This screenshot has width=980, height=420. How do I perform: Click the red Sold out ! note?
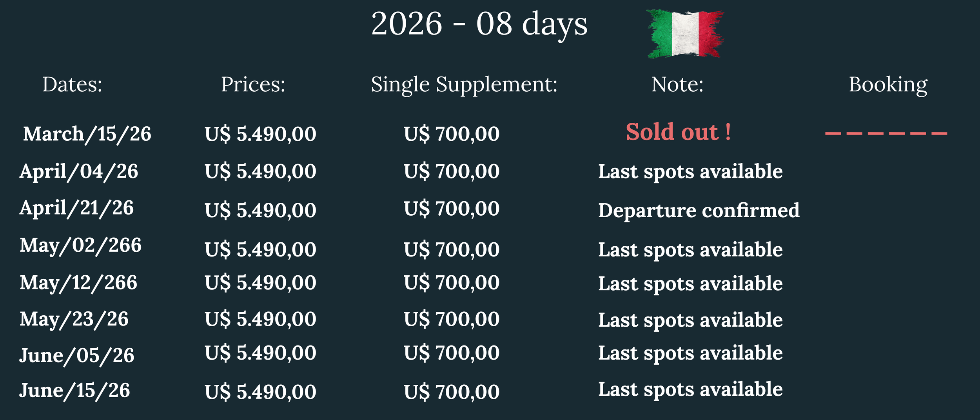point(678,132)
